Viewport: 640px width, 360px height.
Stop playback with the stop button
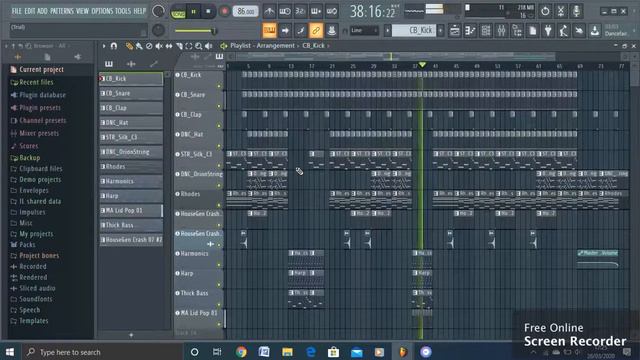(208, 12)
